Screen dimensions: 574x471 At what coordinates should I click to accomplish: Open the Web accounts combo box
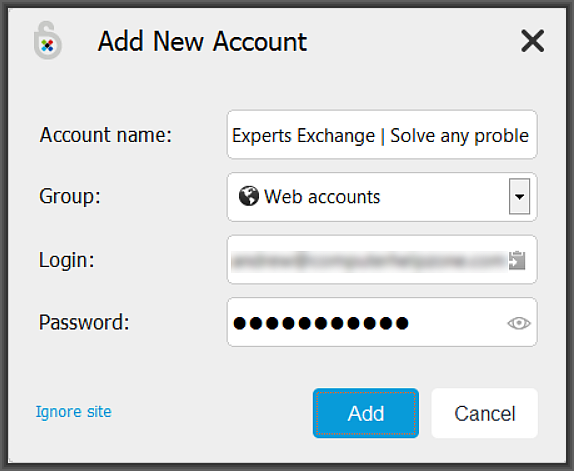point(382,197)
